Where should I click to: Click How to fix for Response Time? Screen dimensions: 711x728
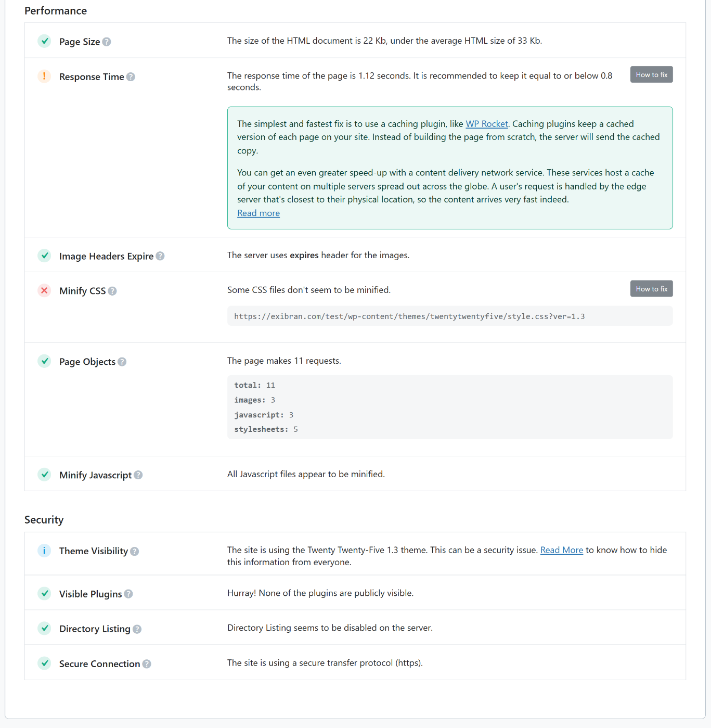click(651, 74)
